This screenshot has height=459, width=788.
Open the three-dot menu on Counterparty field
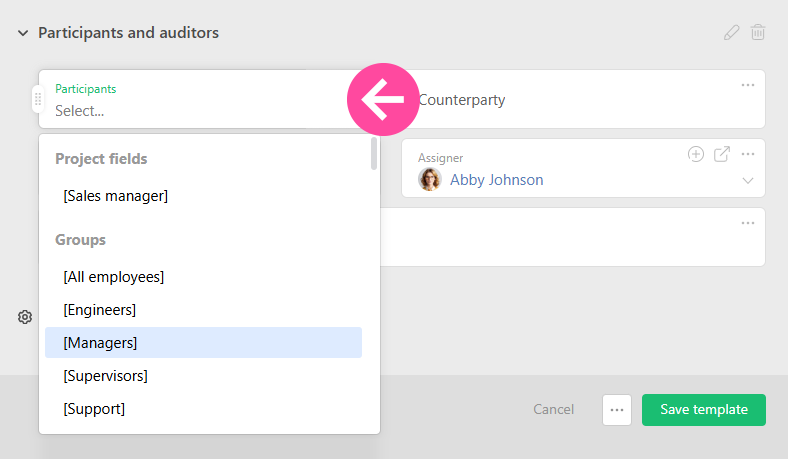point(748,85)
